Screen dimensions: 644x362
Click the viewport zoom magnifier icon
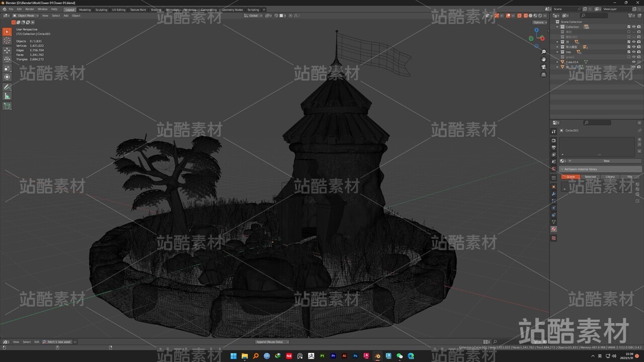pos(543,52)
